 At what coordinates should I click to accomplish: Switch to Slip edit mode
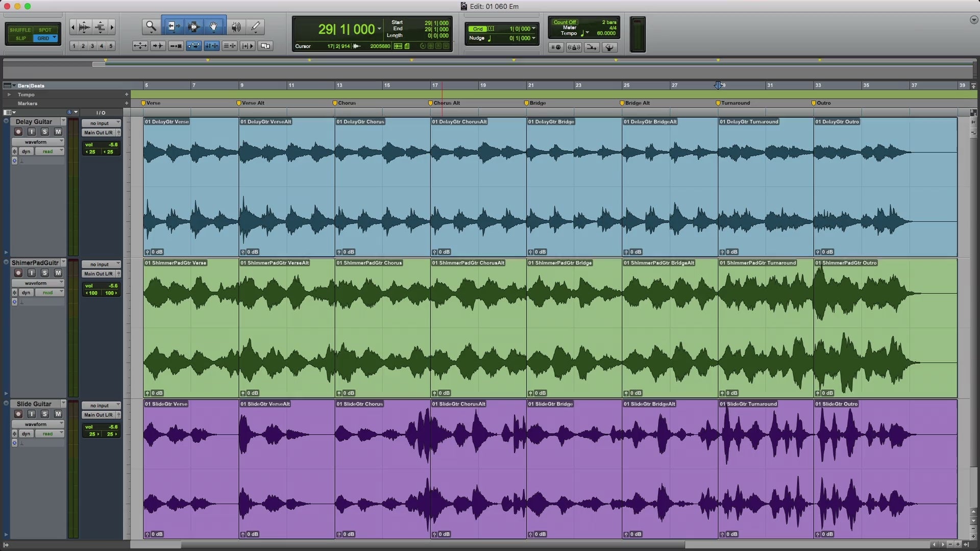tap(20, 38)
